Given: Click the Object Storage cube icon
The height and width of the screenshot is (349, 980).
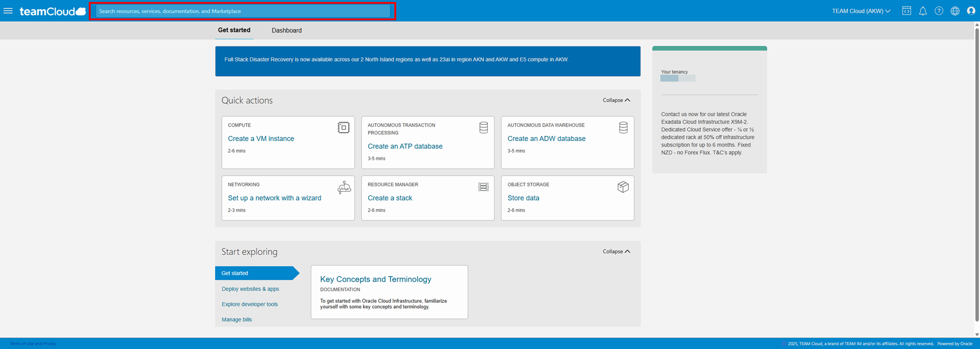Looking at the screenshot, I should [x=623, y=187].
